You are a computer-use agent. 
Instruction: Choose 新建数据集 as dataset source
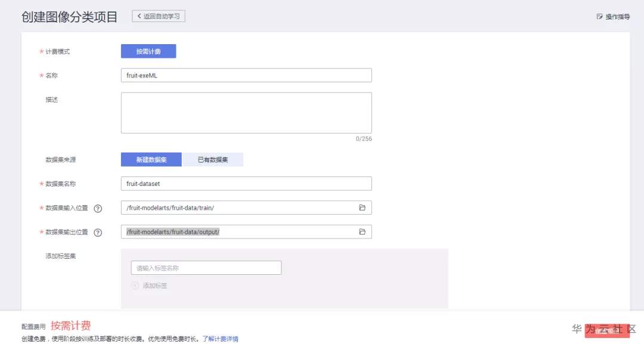click(151, 160)
